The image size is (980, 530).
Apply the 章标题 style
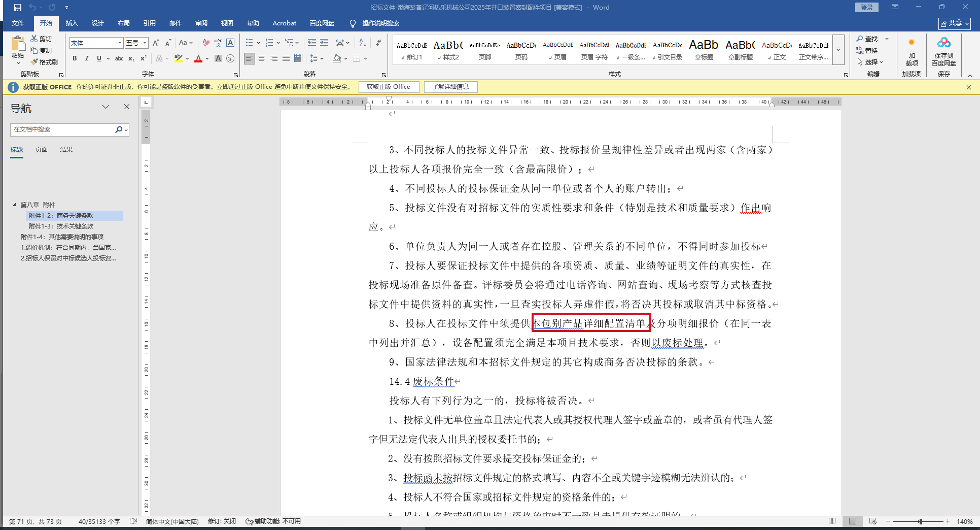coord(704,50)
